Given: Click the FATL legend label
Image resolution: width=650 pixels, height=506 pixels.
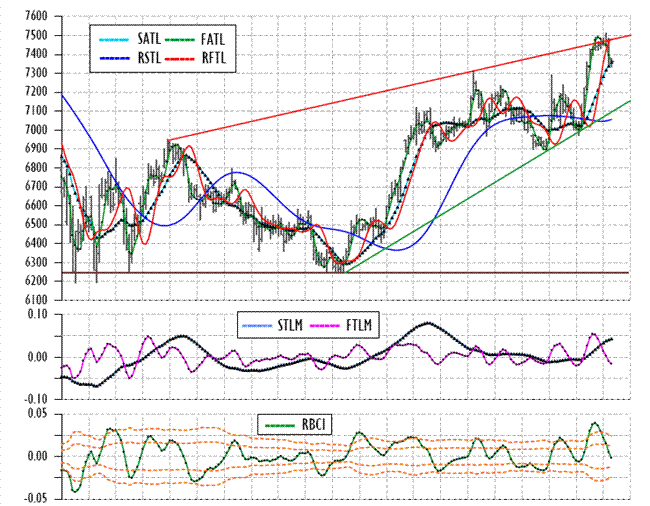Looking at the screenshot, I should 213,39.
